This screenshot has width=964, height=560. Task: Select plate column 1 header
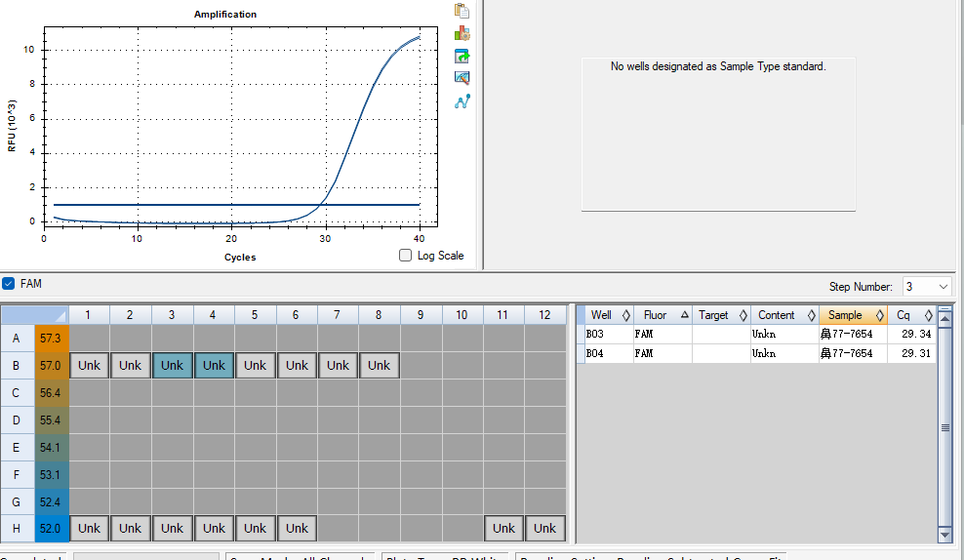pyautogui.click(x=89, y=315)
